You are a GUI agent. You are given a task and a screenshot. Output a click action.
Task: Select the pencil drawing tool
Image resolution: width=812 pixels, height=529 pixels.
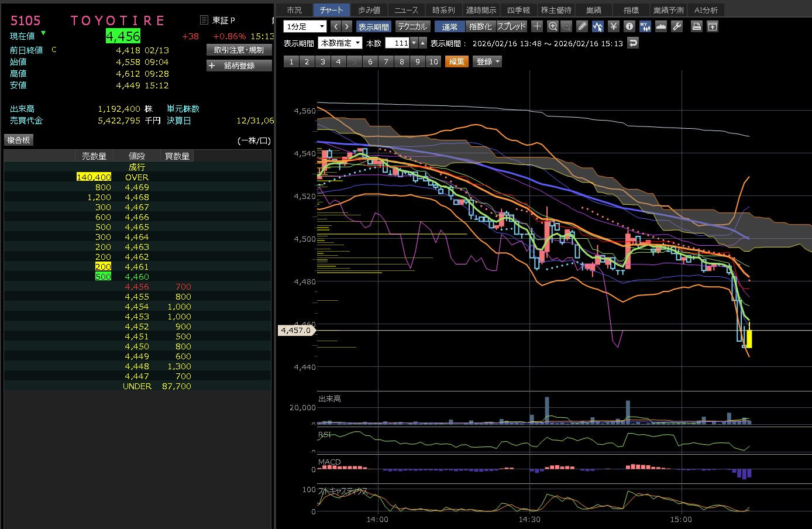tap(582, 26)
